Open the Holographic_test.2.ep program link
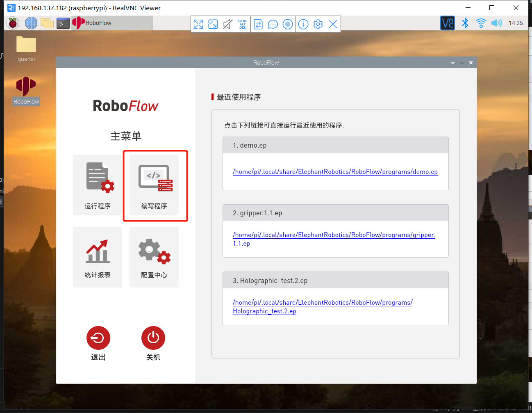 coord(322,303)
